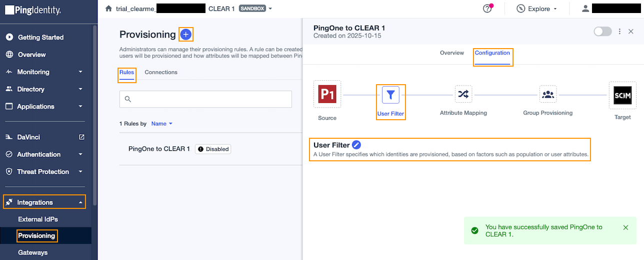Click the blue plus icon beside Provisioning
This screenshot has height=260, width=644.
(x=185, y=35)
